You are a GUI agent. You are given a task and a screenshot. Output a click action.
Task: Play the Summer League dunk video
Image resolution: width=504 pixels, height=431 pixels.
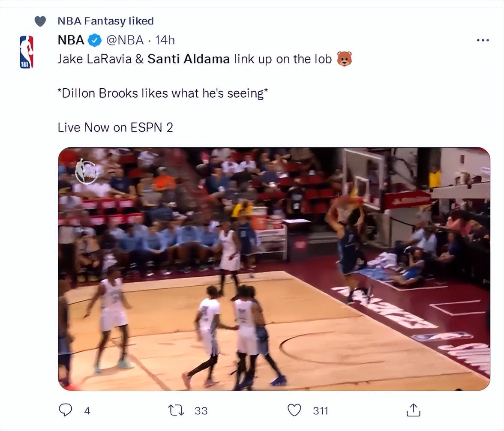tap(274, 269)
